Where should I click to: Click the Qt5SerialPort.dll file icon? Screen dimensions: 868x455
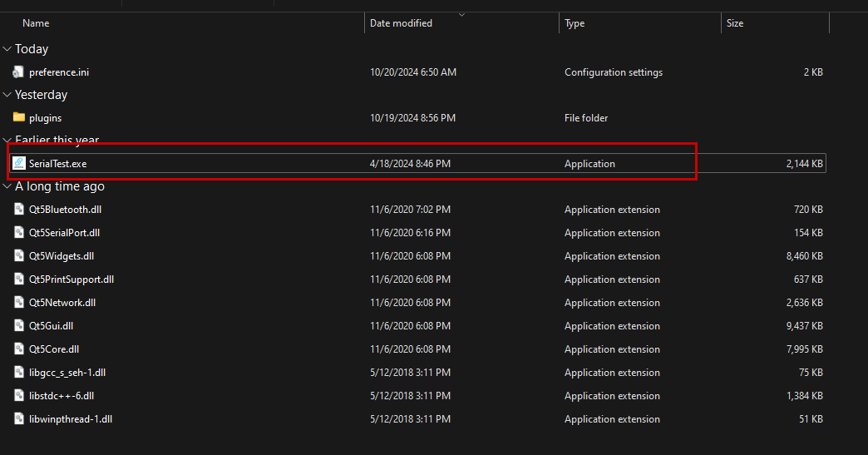(19, 233)
